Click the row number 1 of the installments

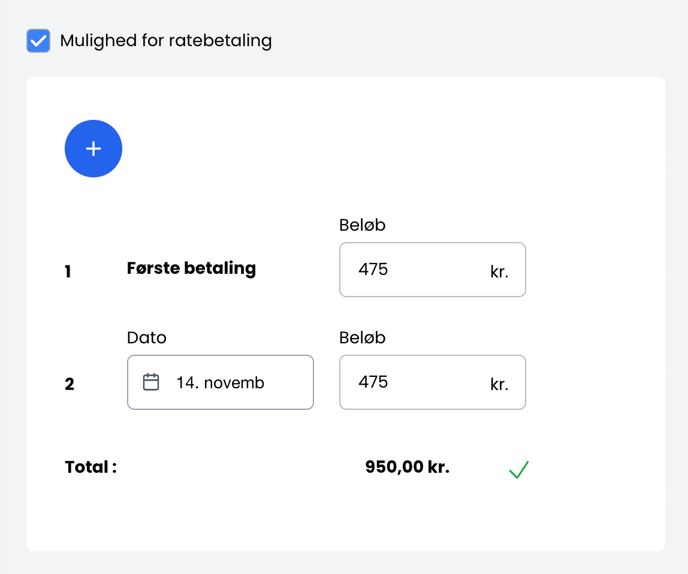68,271
